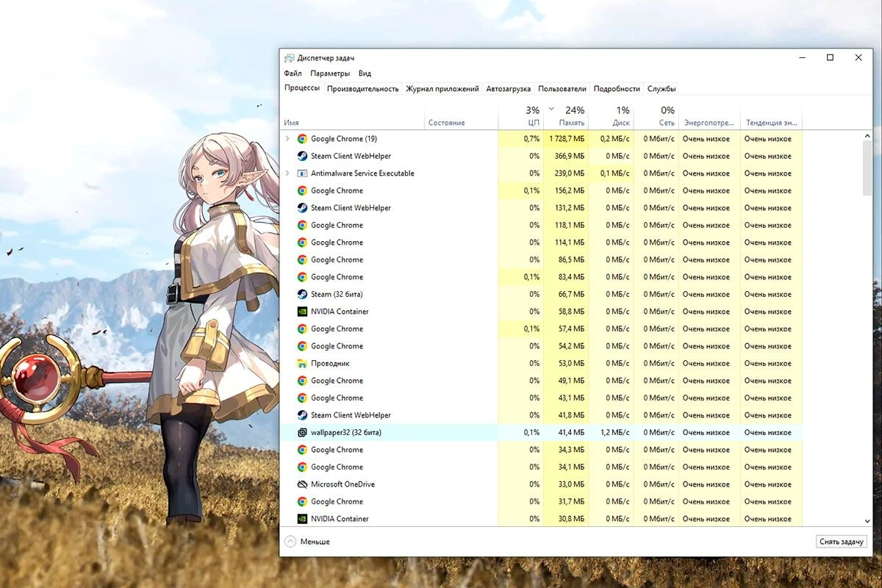Select the Steam (32 бита) row name

coord(337,295)
